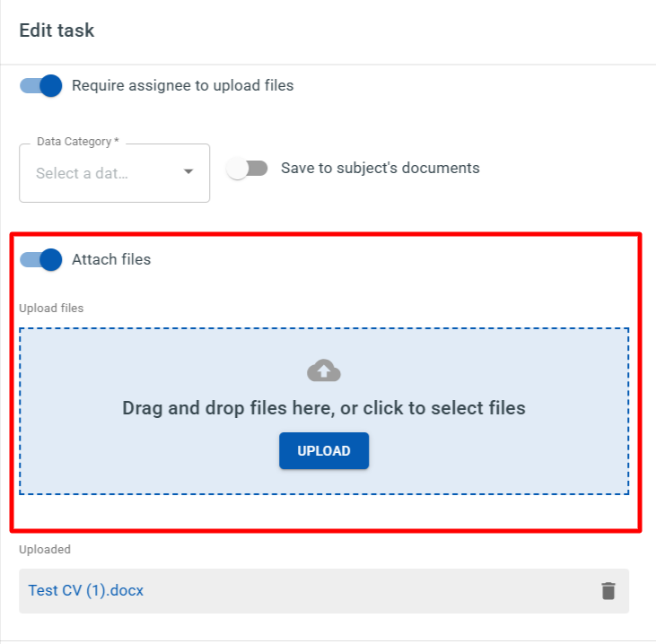
Task: Click the cloud upload icon
Action: click(324, 370)
